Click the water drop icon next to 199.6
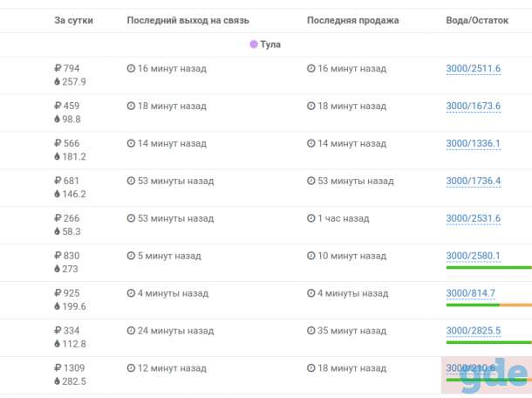This screenshot has width=532, height=398. (57, 306)
